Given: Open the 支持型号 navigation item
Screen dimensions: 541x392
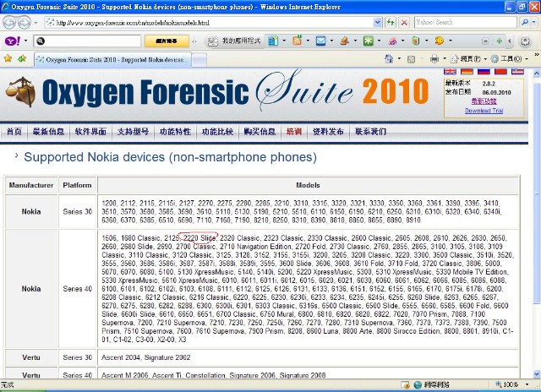Looking at the screenshot, I should (x=133, y=131).
